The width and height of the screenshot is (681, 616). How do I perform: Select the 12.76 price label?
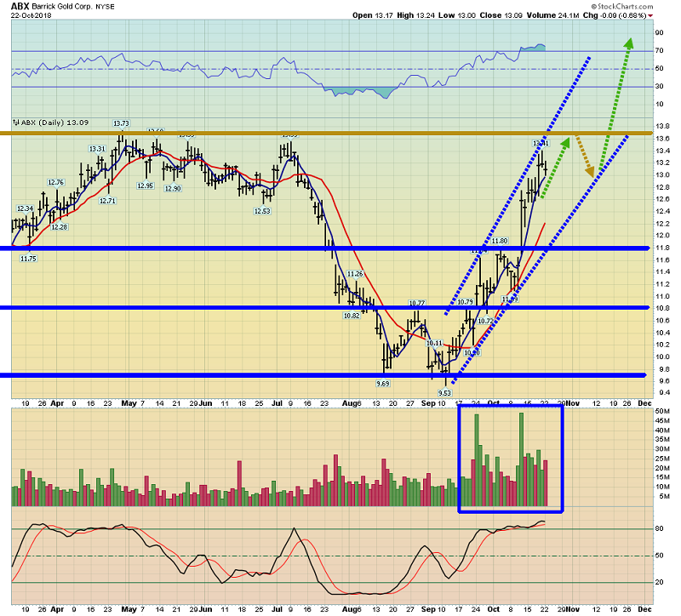(56, 182)
